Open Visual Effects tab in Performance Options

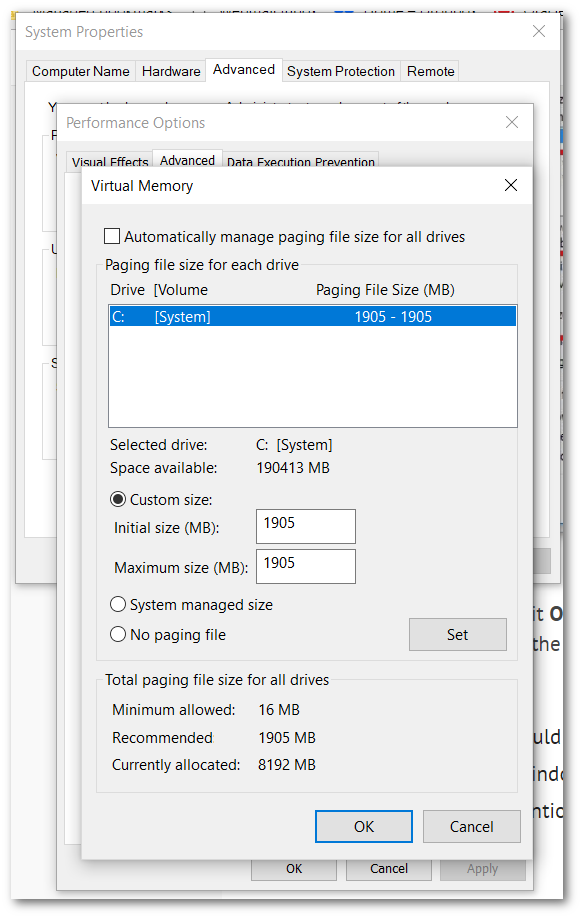tap(110, 162)
